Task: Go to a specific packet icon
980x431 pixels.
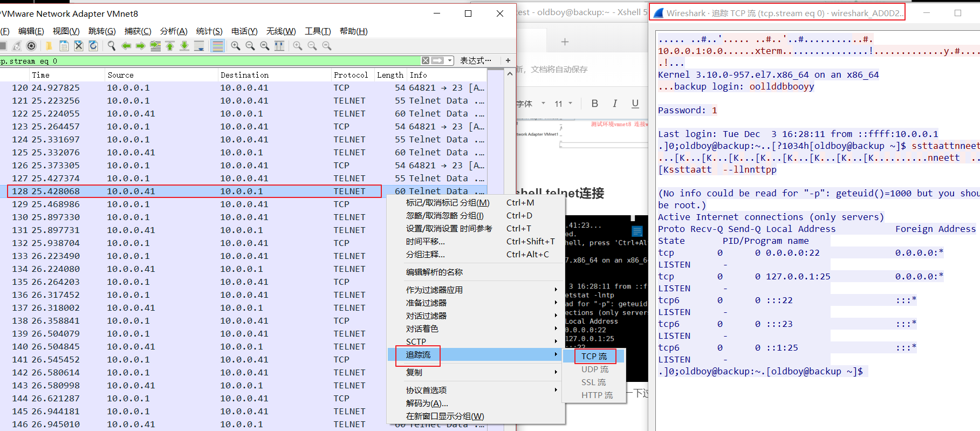Action: pos(155,46)
